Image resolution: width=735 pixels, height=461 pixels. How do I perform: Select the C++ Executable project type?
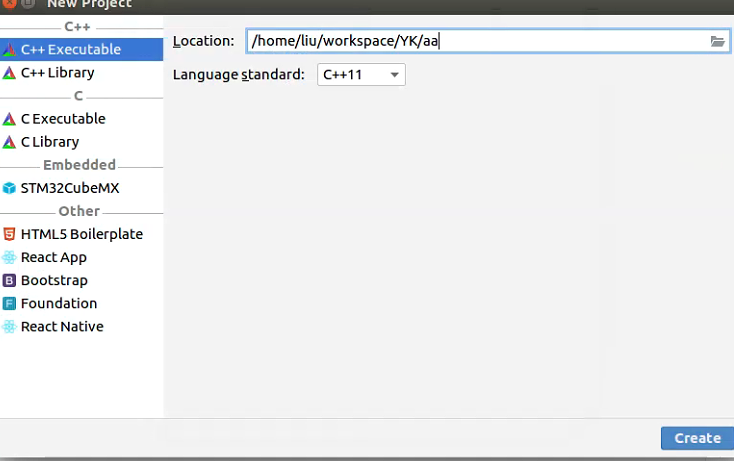[x=82, y=49]
